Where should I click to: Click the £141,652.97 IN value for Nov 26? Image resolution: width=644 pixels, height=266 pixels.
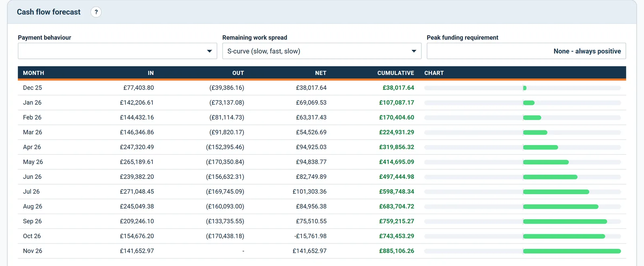tap(137, 251)
